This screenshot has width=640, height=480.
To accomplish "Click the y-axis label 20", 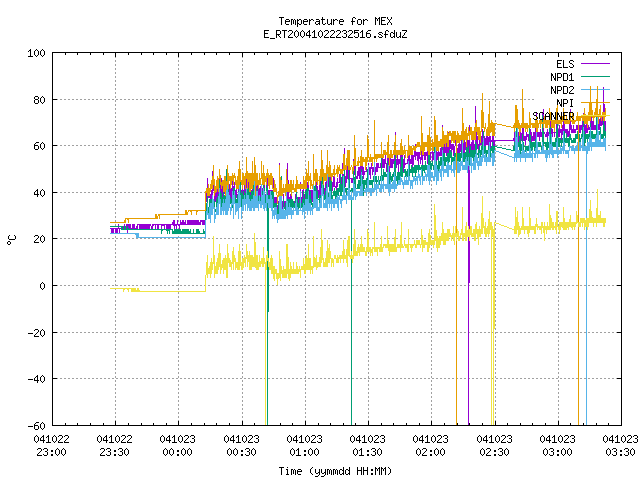I will 39,239.
